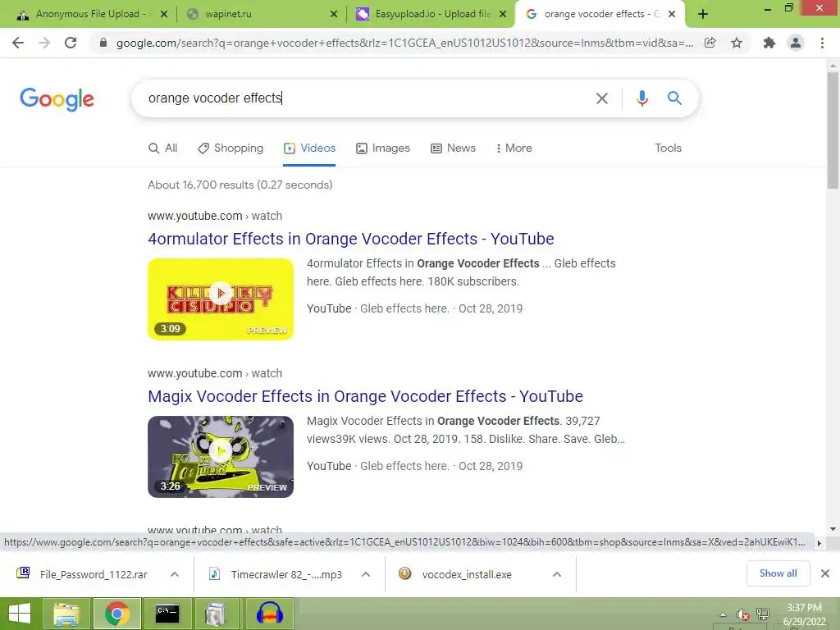This screenshot has height=630, width=840.
Task: Expand File_Password_1122.rar download options
Action: point(175,574)
